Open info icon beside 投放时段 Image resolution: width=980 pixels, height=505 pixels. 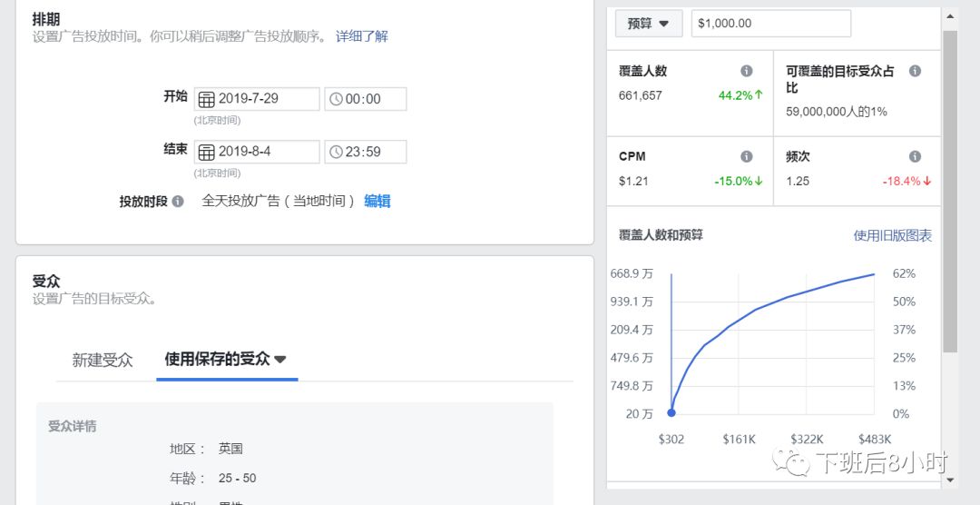tap(178, 202)
